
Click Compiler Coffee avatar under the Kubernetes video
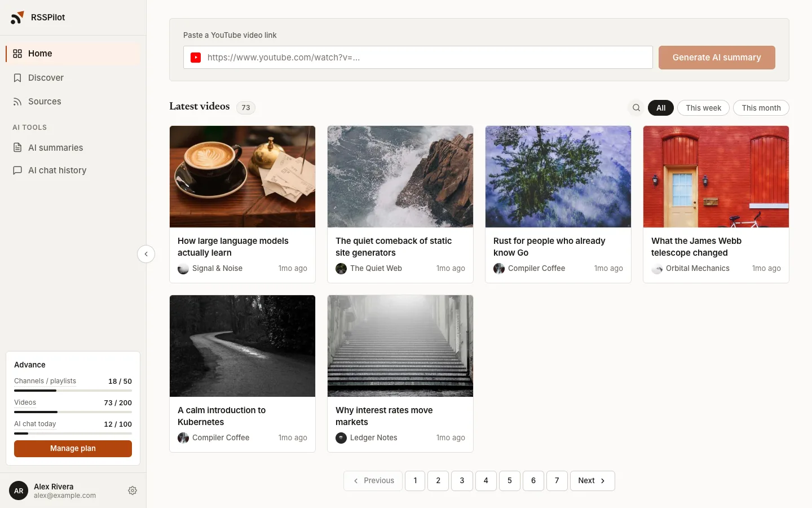pyautogui.click(x=183, y=438)
